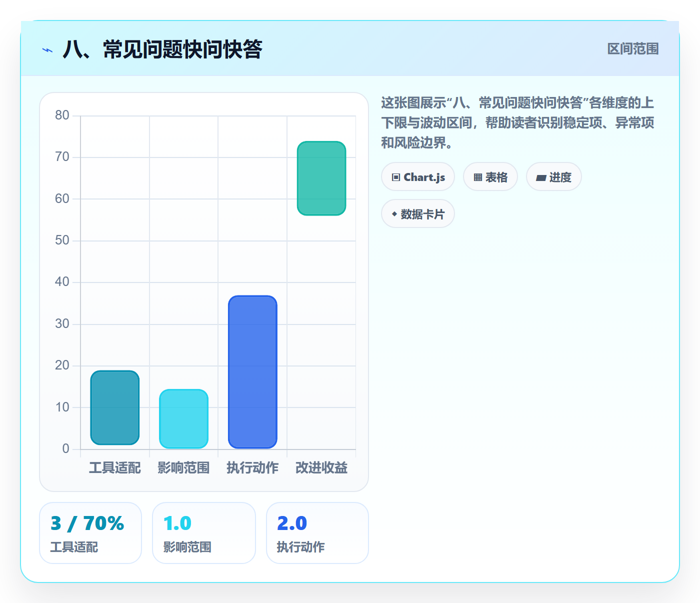This screenshot has height=603, width=700.
Task: Click the 影响范围 cyan bar in chart
Action: (x=183, y=418)
